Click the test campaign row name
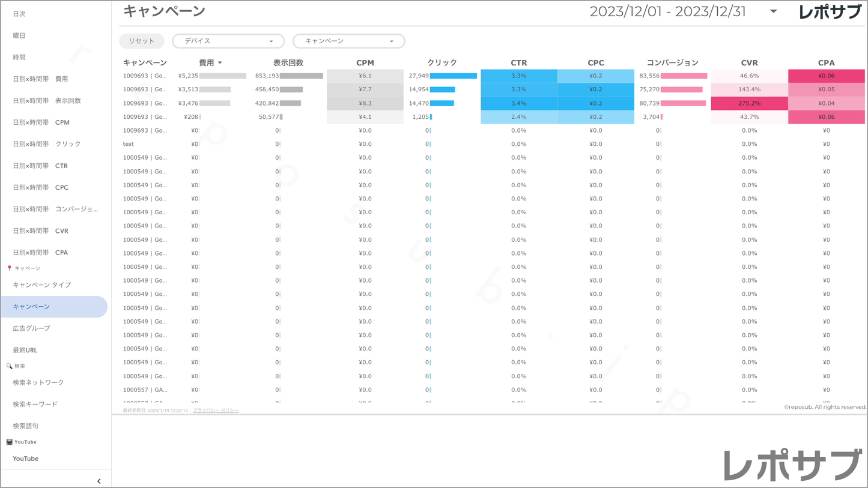Screen dimensions: 868x488 pos(129,144)
